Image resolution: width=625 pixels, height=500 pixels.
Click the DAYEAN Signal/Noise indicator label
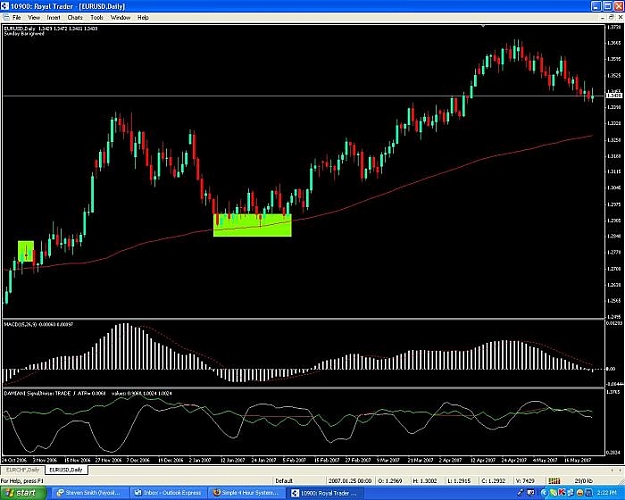pos(88,393)
